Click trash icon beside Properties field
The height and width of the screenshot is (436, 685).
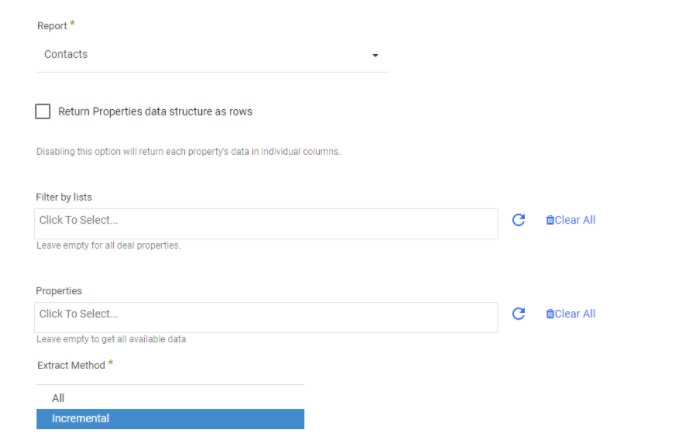pos(549,314)
